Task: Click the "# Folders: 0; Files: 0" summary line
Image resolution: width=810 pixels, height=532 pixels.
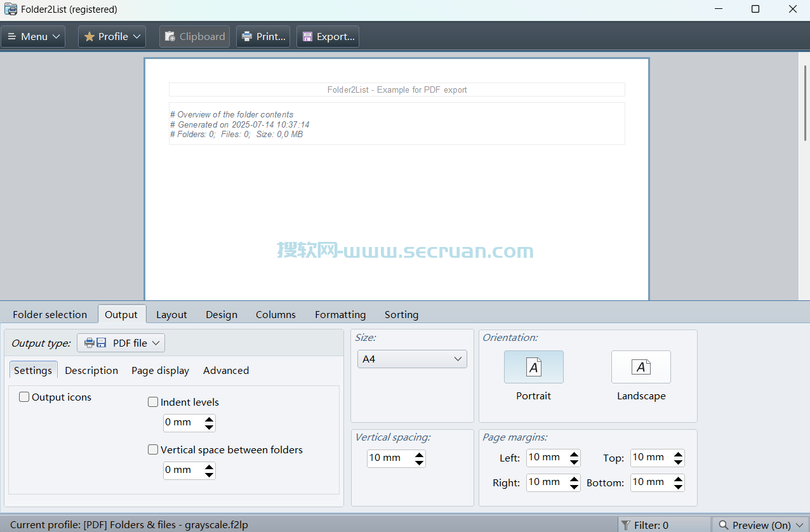Action: 236,135
